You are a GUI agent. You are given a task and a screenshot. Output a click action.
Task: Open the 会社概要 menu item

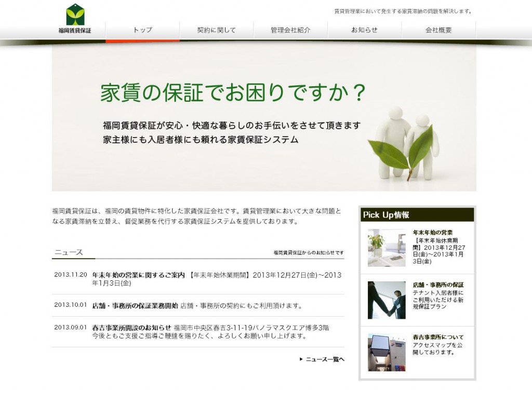click(438, 30)
